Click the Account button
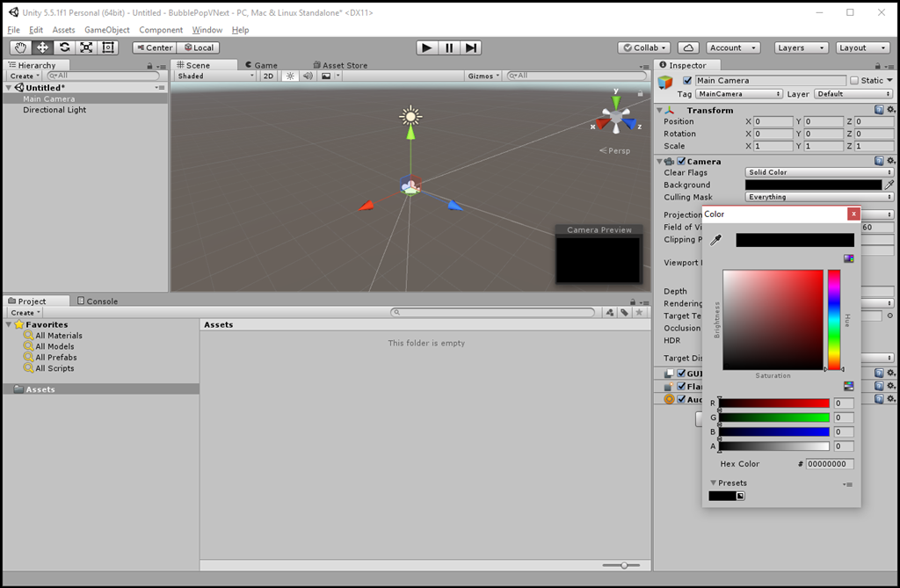 (x=733, y=47)
